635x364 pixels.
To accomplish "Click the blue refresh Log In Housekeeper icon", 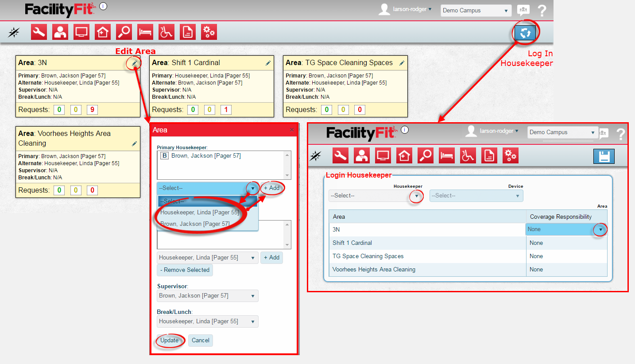I will (525, 32).
